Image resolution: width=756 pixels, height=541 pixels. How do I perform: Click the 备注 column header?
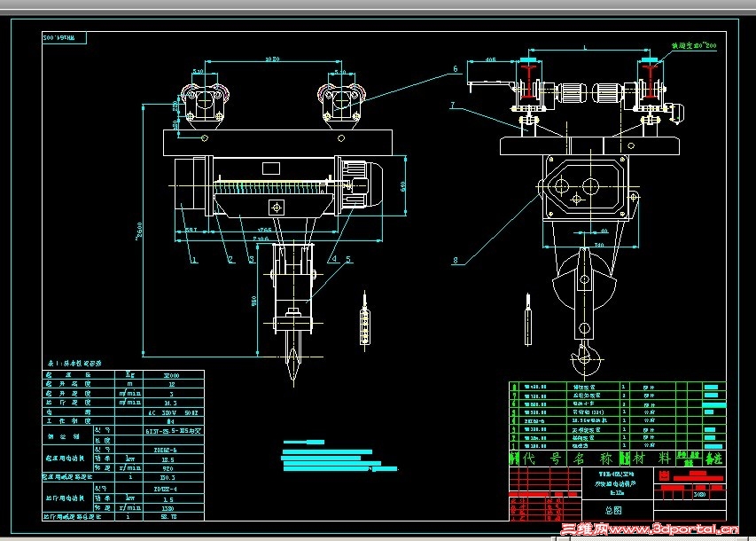(714, 459)
